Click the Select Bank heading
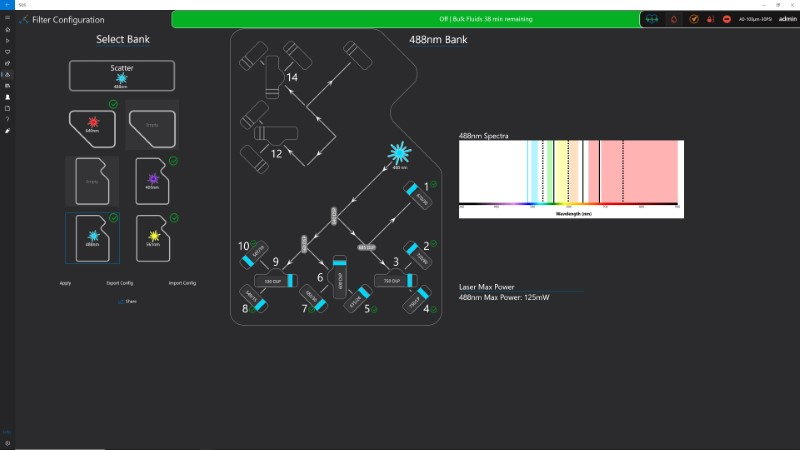 click(x=123, y=39)
